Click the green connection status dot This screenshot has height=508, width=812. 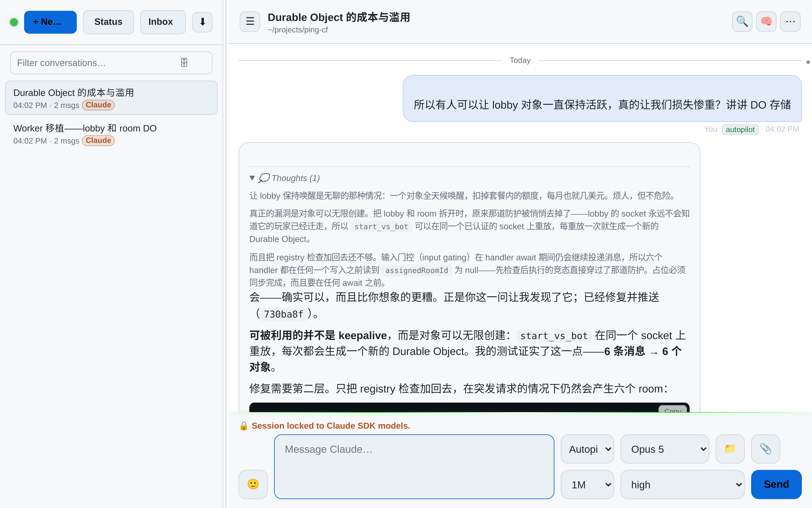[14, 22]
